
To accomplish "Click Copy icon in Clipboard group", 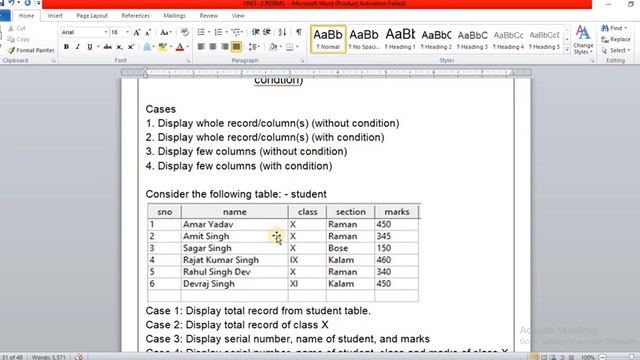I will pyautogui.click(x=18, y=39).
